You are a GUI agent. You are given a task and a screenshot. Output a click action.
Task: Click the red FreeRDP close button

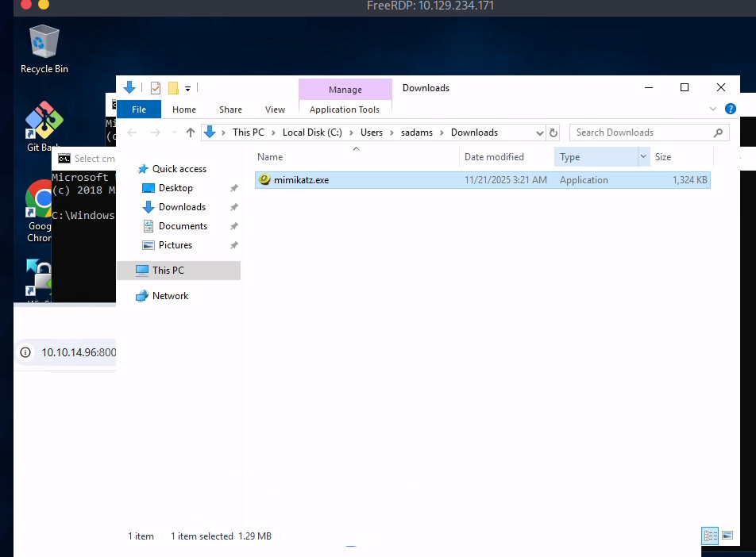click(26, 5)
